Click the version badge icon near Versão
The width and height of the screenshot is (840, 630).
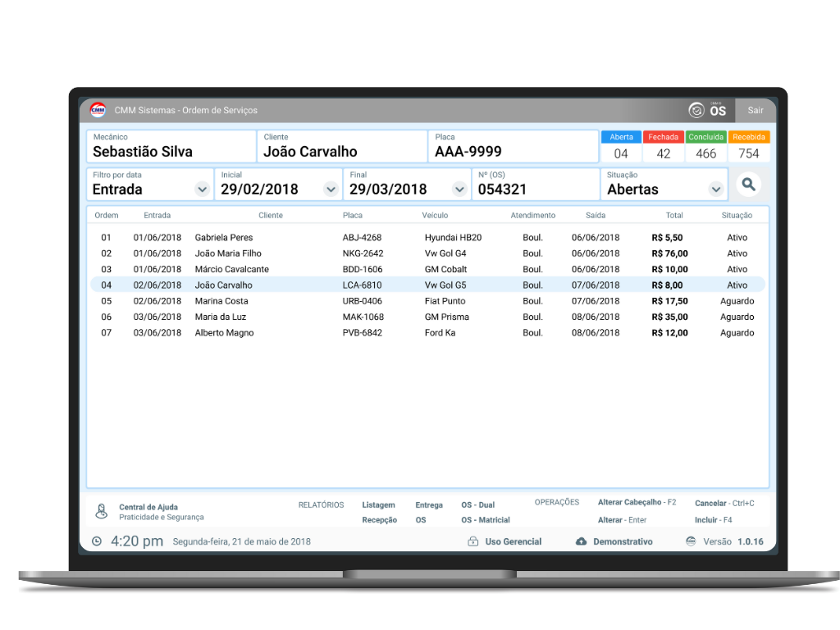pos(691,541)
